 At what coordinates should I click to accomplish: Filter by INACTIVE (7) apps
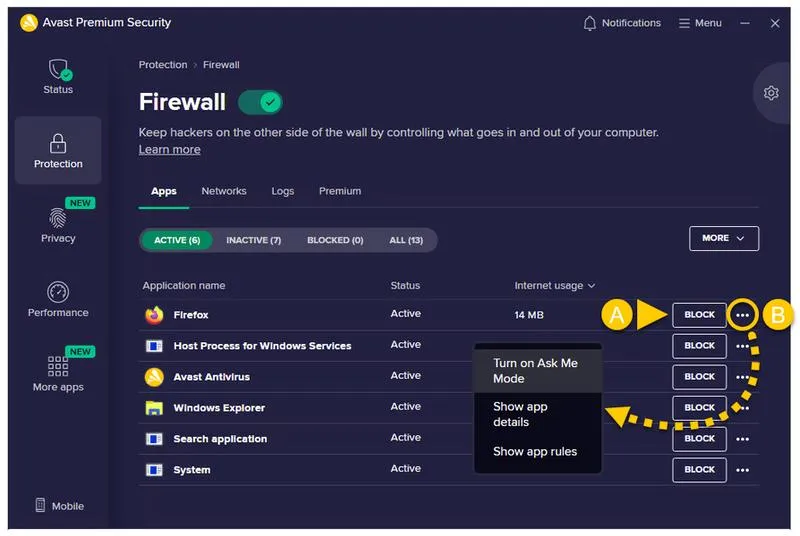[254, 240]
